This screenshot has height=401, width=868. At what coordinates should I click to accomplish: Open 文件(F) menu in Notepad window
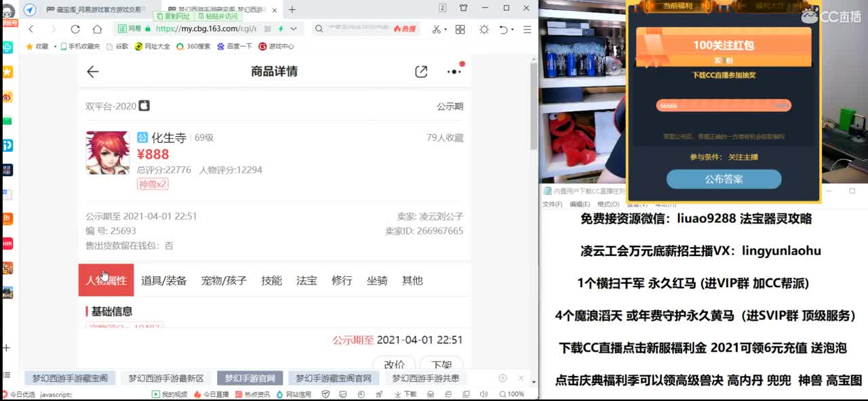(x=552, y=204)
